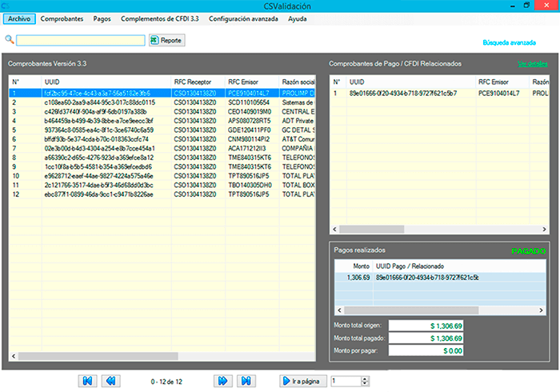The image size is (560, 392).
Task: Jump to the last page of results
Action: [x=248, y=381]
